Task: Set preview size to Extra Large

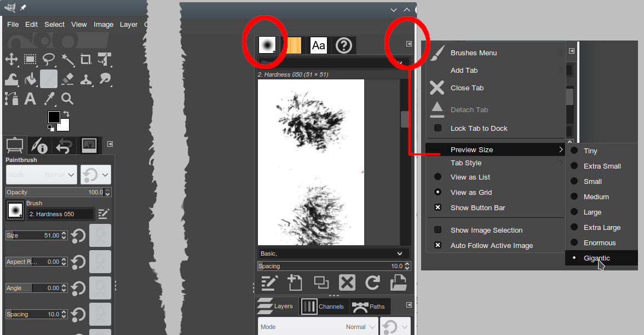Action: tap(602, 228)
